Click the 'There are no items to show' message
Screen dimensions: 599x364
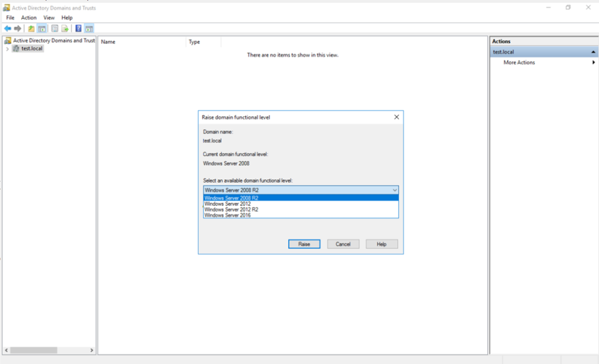(292, 55)
